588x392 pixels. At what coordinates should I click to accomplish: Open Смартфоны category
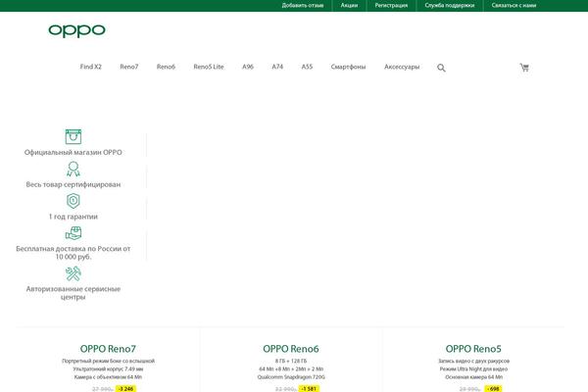pos(348,67)
